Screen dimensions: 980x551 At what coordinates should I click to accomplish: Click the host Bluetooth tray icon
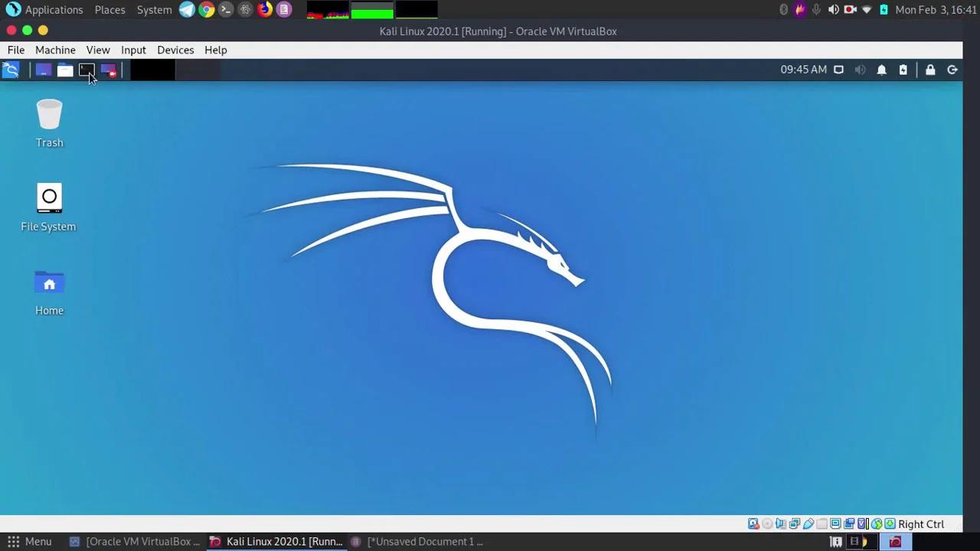click(x=783, y=10)
